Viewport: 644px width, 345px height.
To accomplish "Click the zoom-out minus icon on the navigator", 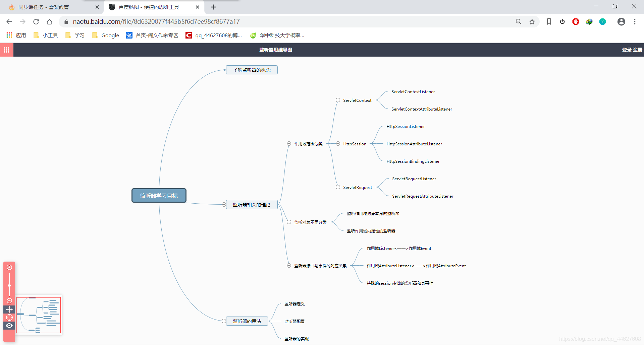I will (x=9, y=301).
